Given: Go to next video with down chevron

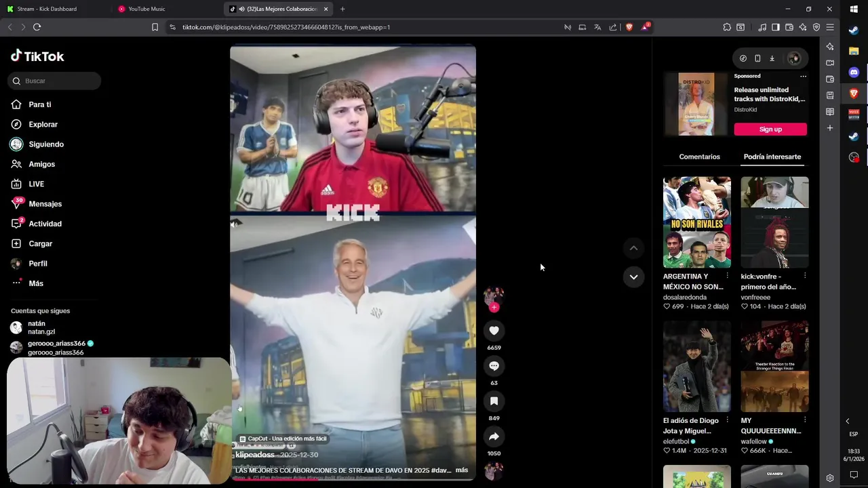Looking at the screenshot, I should 633,277.
